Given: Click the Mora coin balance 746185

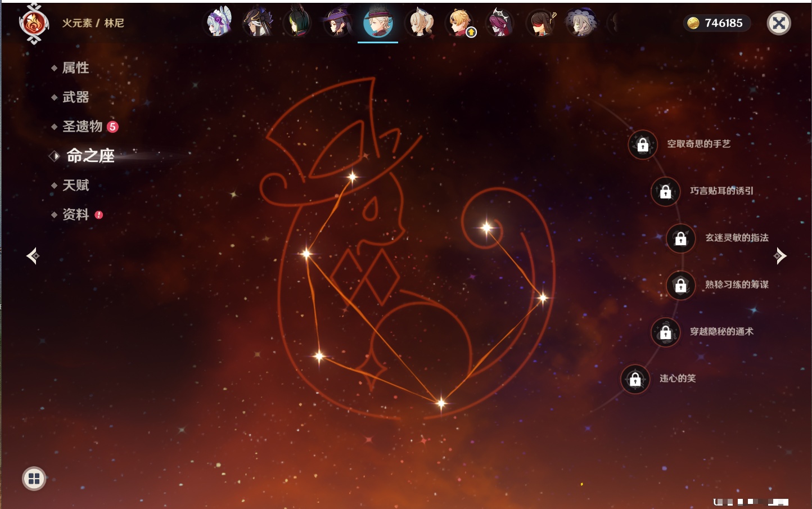Looking at the screenshot, I should [x=716, y=23].
